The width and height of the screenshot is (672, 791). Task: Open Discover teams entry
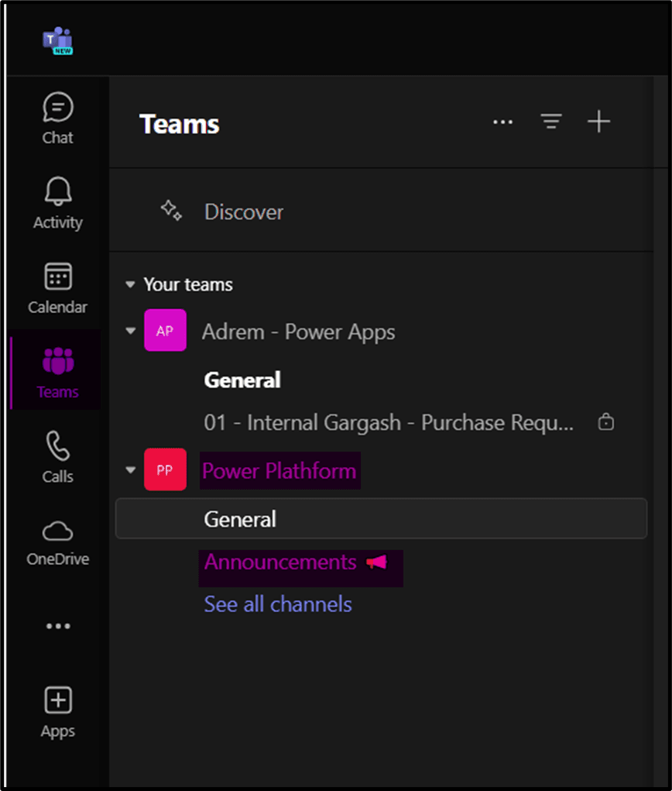pyautogui.click(x=243, y=212)
